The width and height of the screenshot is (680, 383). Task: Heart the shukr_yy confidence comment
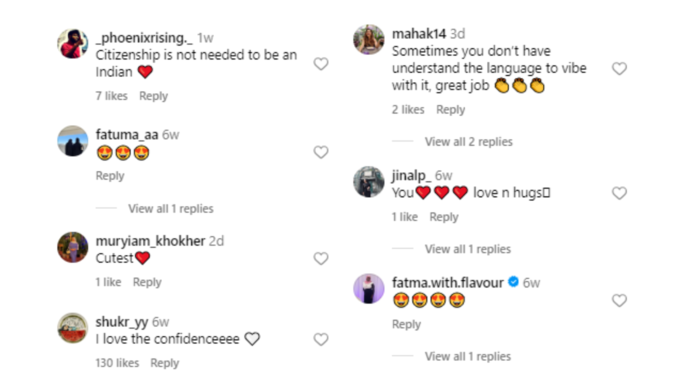tap(321, 340)
